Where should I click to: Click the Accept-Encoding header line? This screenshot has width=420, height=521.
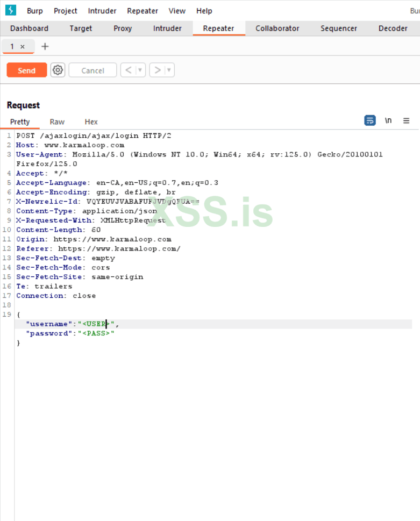click(x=96, y=192)
